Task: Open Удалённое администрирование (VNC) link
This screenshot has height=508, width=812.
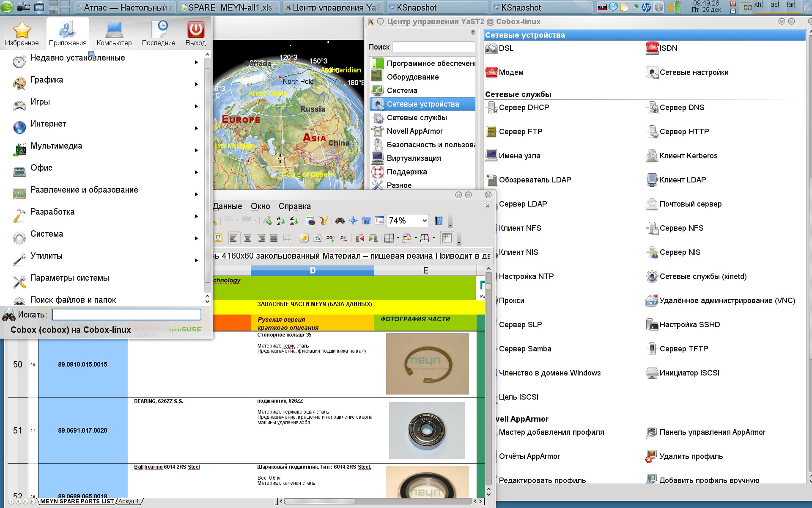Action: point(727,301)
